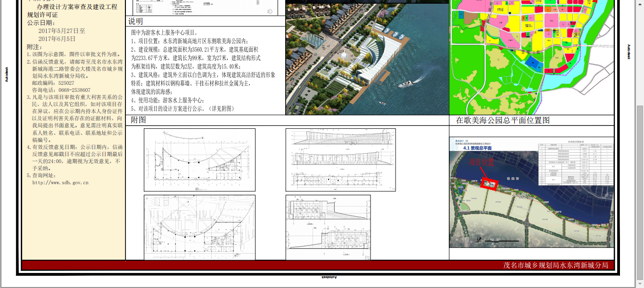Click the 附图 section heading
The width and height of the screenshot is (644, 288).
point(139,120)
